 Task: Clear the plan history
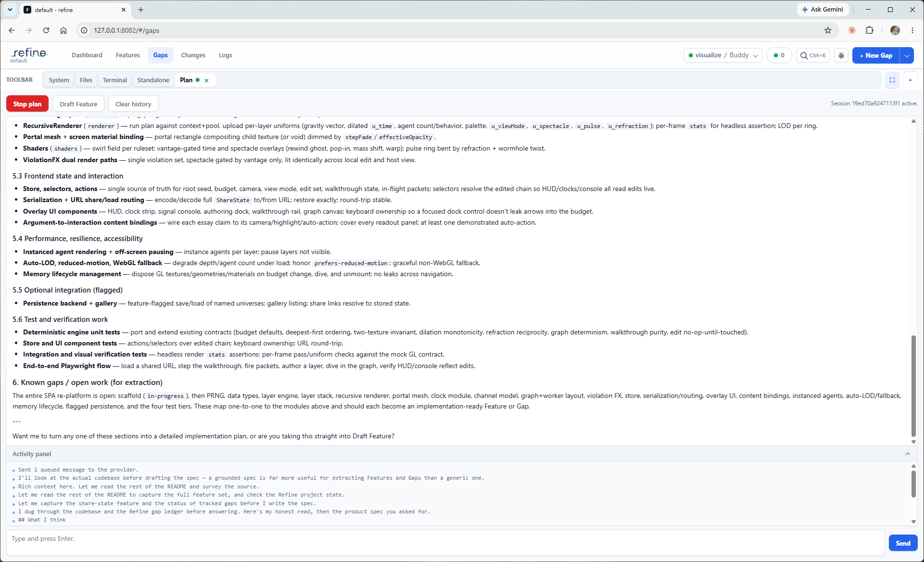133,104
